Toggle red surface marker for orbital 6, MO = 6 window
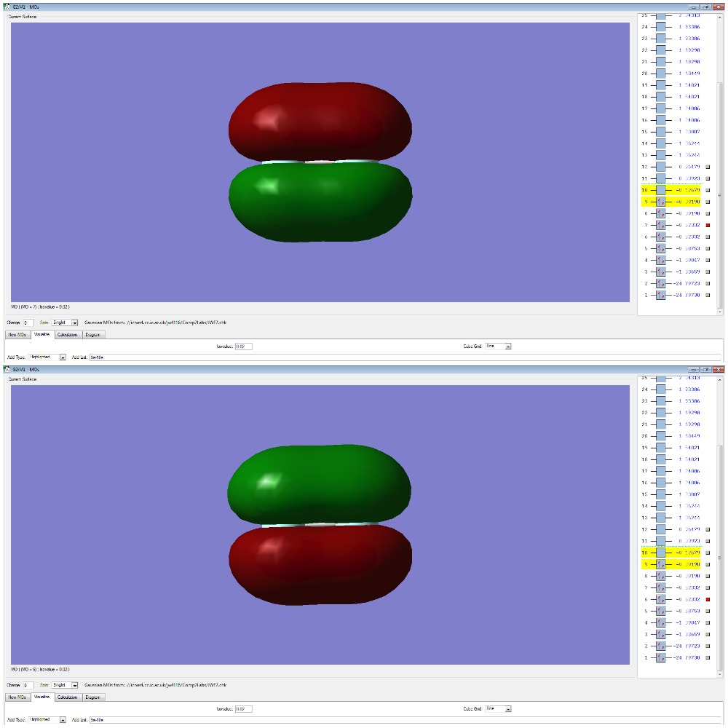The image size is (728, 728). pos(708,599)
